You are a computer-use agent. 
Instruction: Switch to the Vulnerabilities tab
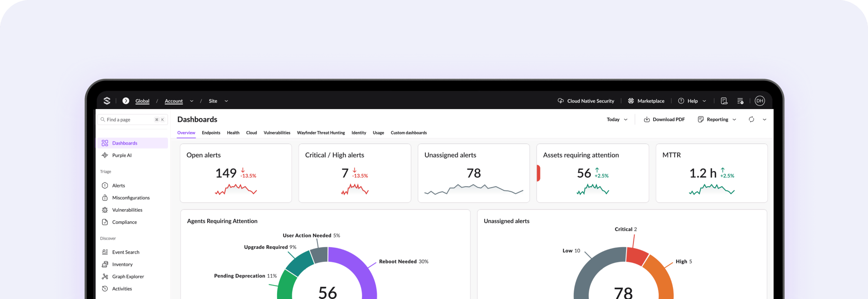277,133
